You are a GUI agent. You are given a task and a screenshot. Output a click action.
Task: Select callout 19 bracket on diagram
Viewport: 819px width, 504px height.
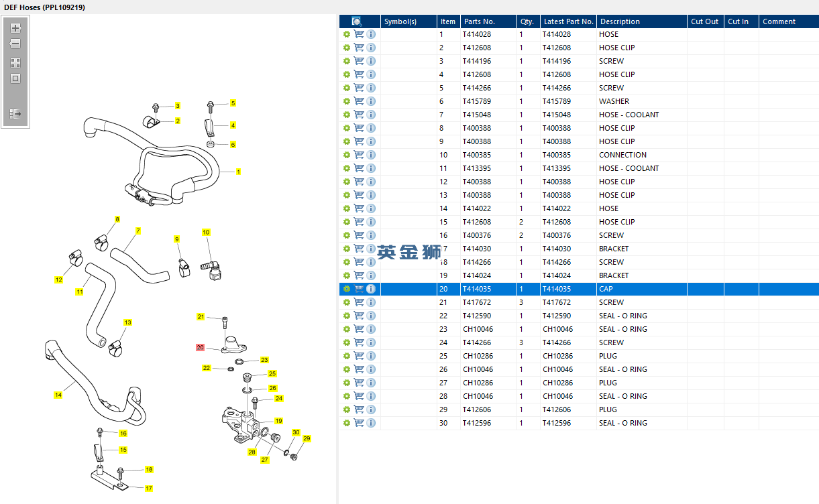[278, 422]
